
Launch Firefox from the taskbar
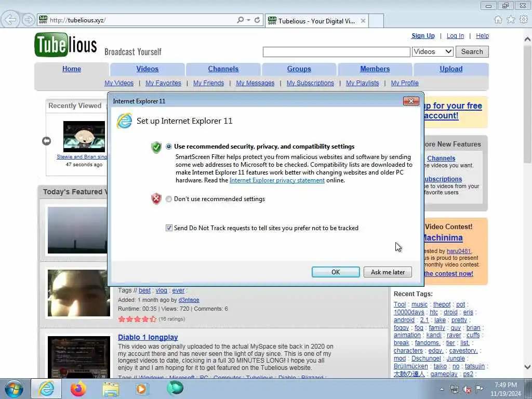point(78,389)
